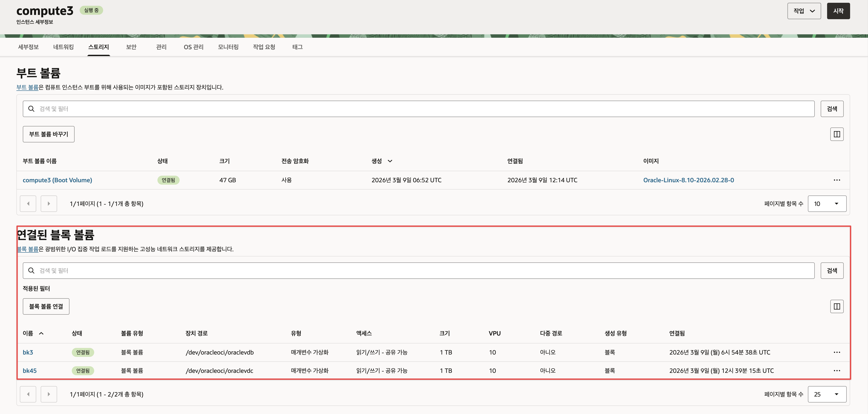Screen dimensions: 868x414
Task: Open actions menu for compute3 boot volume row
Action: click(x=836, y=180)
